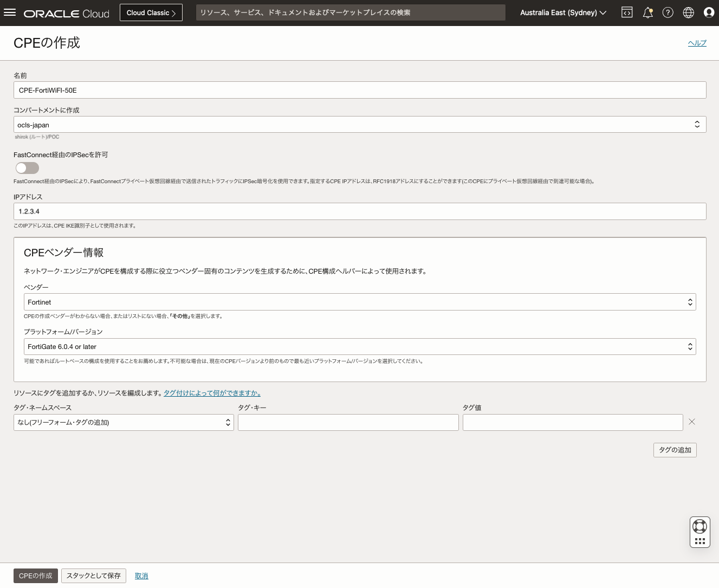The image size is (719, 588).
Task: Click the Oracle Cloud logo
Action: click(x=67, y=14)
